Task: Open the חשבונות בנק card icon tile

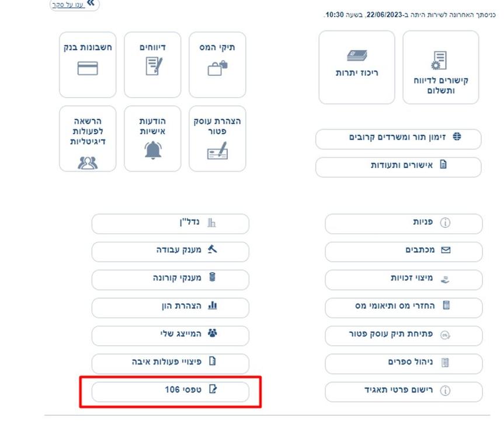Action: click(88, 65)
